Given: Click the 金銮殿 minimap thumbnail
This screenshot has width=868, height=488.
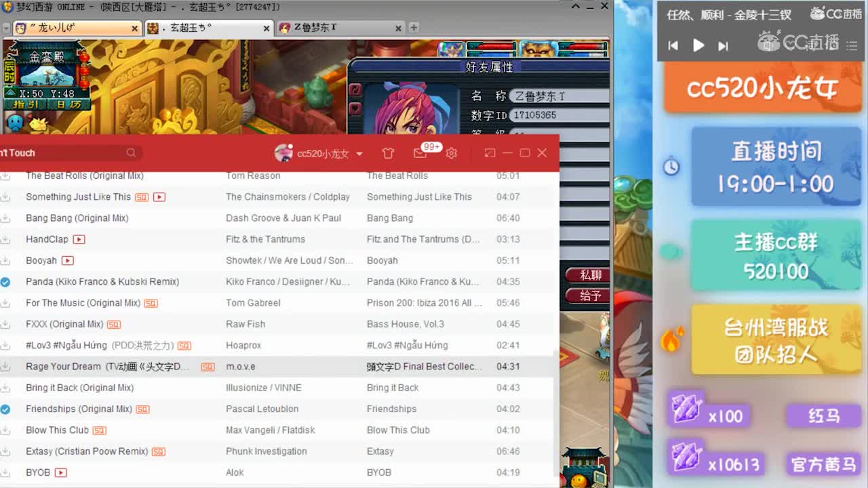Looking at the screenshot, I should 46,75.
